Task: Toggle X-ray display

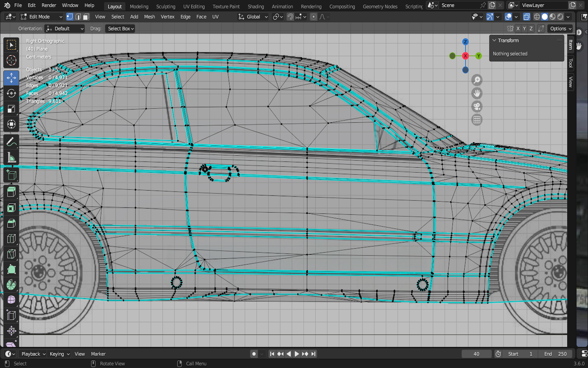Action: (x=527, y=17)
